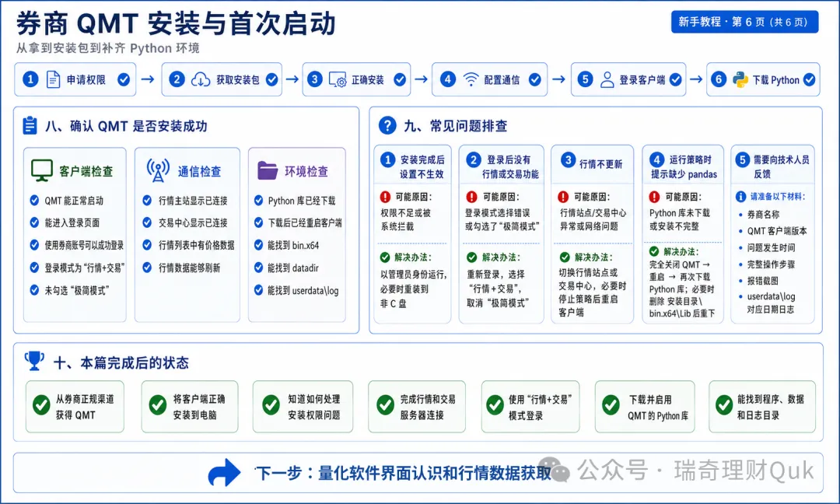The height and width of the screenshot is (504, 840).
Task: Click the 环境检查 heading
Action: 306,171
